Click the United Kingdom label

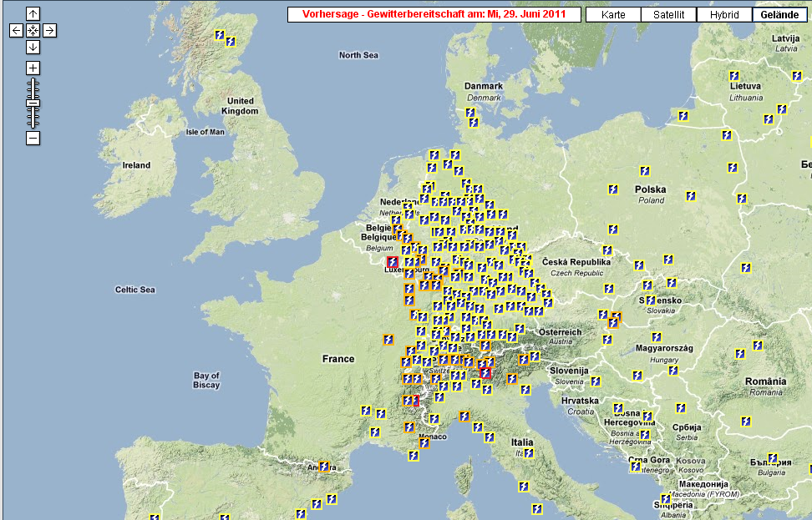coord(240,105)
